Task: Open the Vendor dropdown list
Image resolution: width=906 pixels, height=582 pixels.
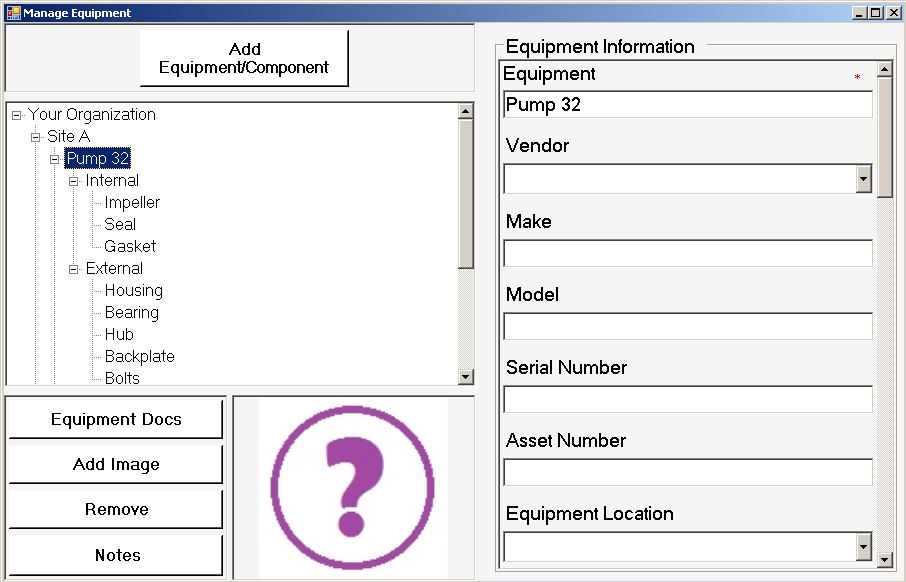Action: coord(863,179)
